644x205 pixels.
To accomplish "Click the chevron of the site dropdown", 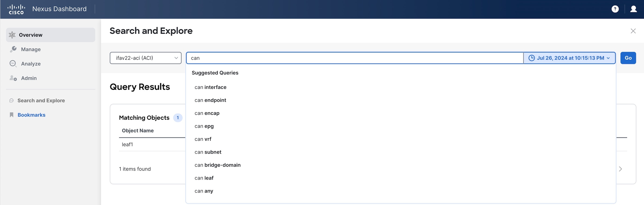I will point(176,58).
